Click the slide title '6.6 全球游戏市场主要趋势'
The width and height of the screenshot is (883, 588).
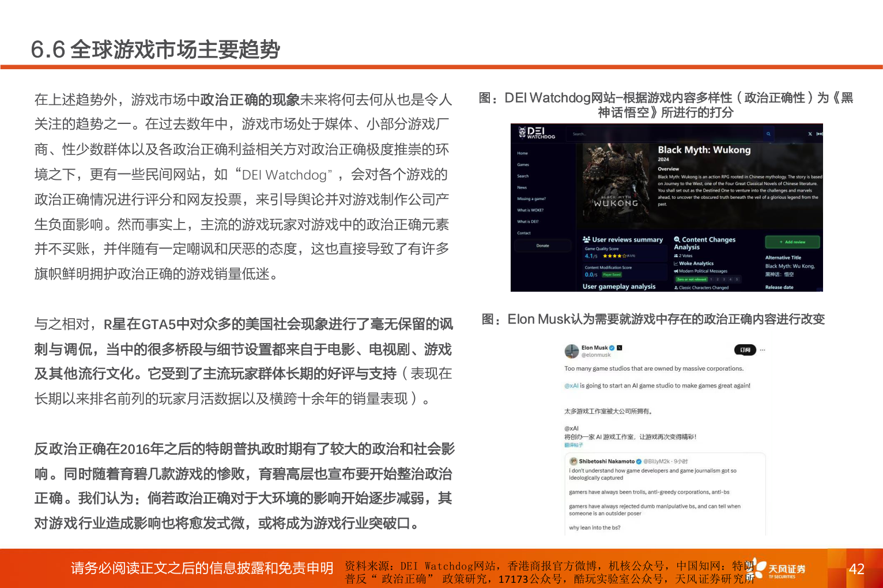click(x=156, y=50)
